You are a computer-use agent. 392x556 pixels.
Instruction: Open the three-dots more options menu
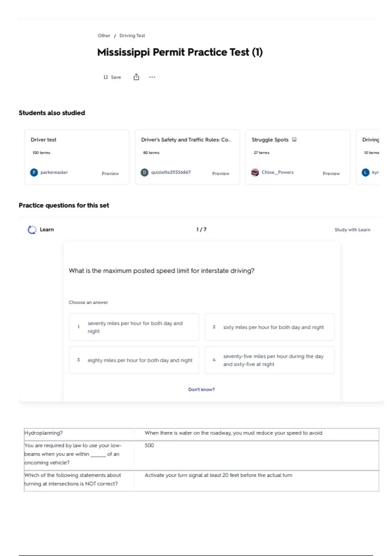[x=152, y=77]
